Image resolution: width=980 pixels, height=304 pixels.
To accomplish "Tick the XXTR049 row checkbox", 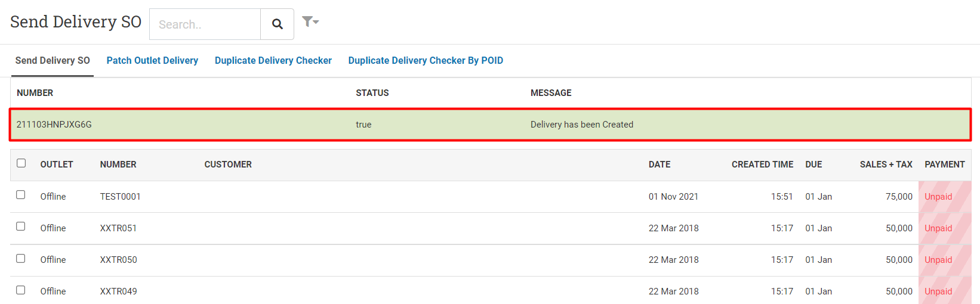I will tap(21, 290).
